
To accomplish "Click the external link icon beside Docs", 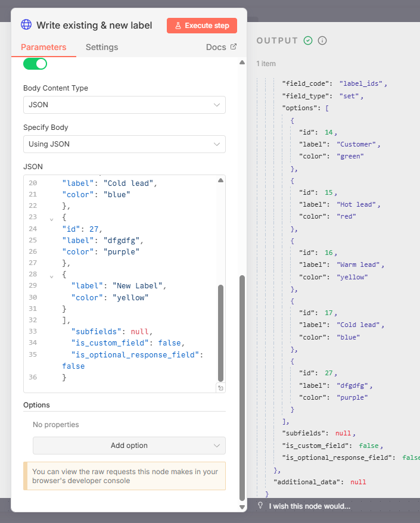I will click(233, 46).
